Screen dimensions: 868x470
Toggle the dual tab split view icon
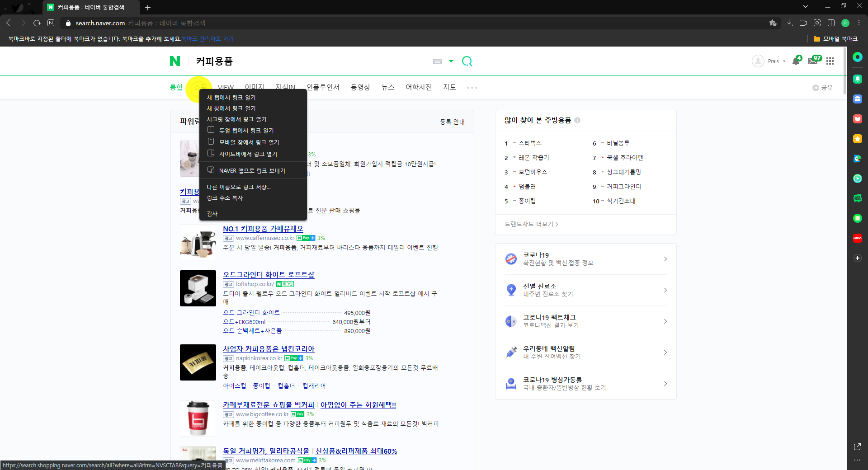click(831, 23)
